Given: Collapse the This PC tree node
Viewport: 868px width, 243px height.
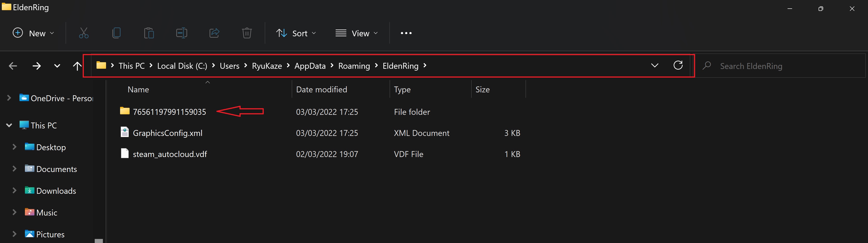Looking at the screenshot, I should (9, 125).
